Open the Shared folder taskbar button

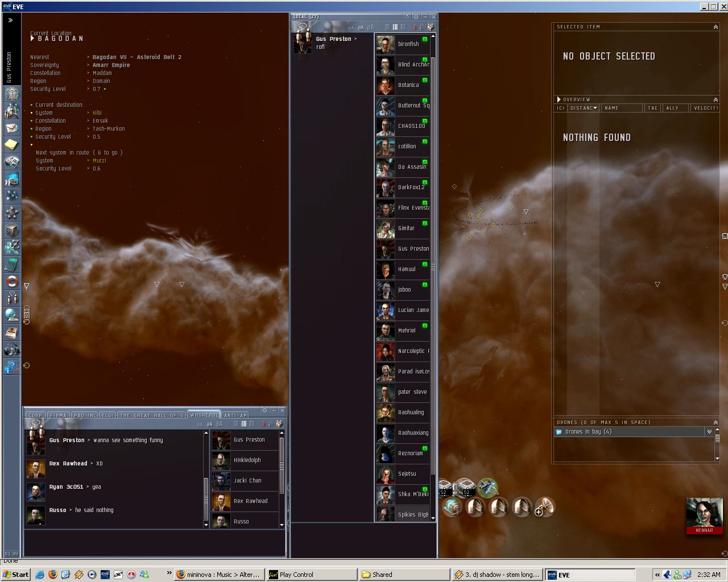pyautogui.click(x=404, y=575)
